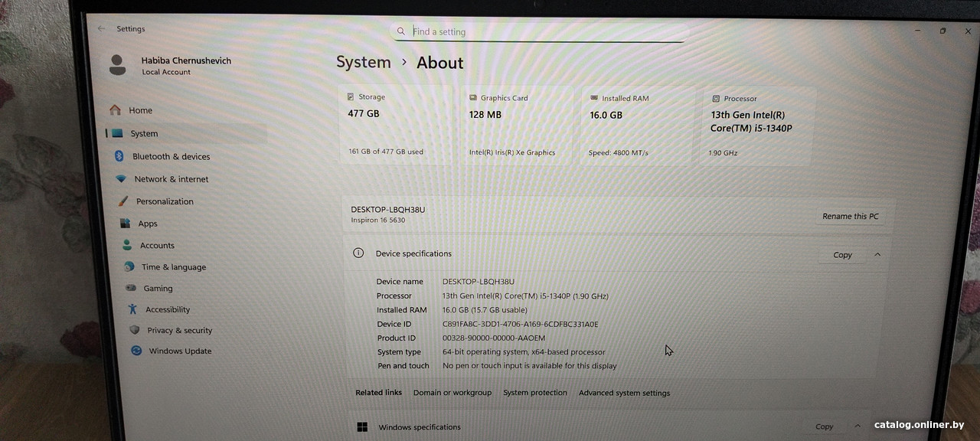Open Gaming icon in sidebar
Image resolution: width=980 pixels, height=441 pixels.
point(130,288)
